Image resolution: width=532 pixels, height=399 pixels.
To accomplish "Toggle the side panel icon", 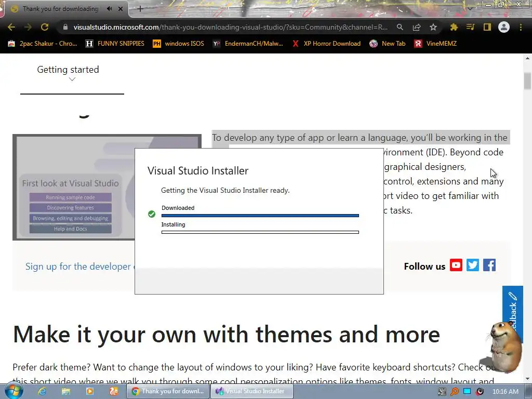I will tap(487, 27).
